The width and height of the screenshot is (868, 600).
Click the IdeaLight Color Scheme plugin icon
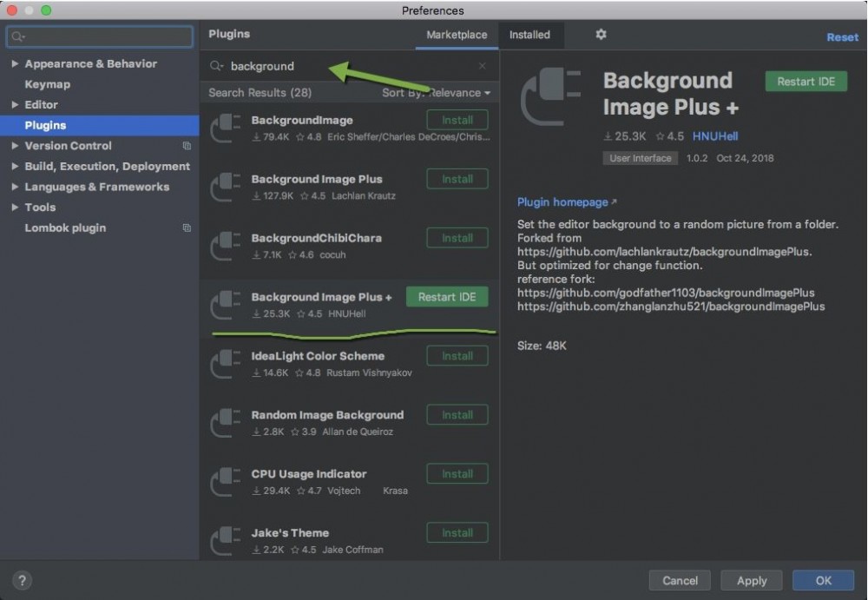tap(226, 364)
